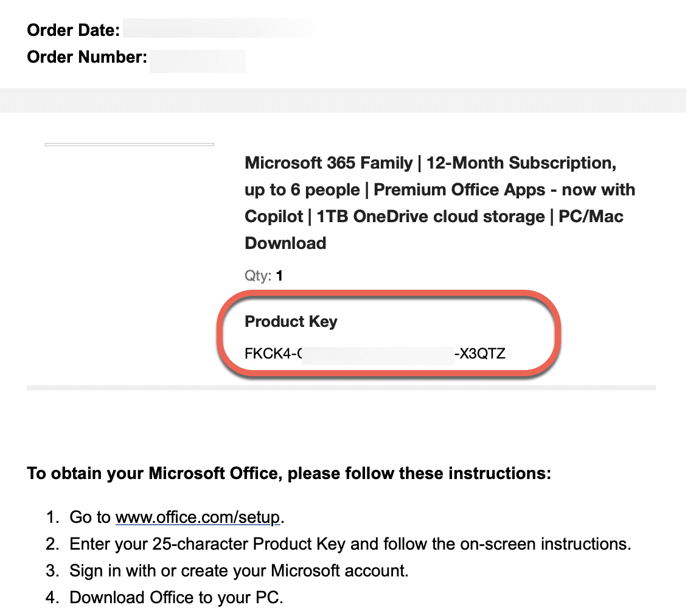Click the 'To obtain your Microsoft Office' heading
Image resolution: width=696 pixels, height=616 pixels.
coord(289,473)
